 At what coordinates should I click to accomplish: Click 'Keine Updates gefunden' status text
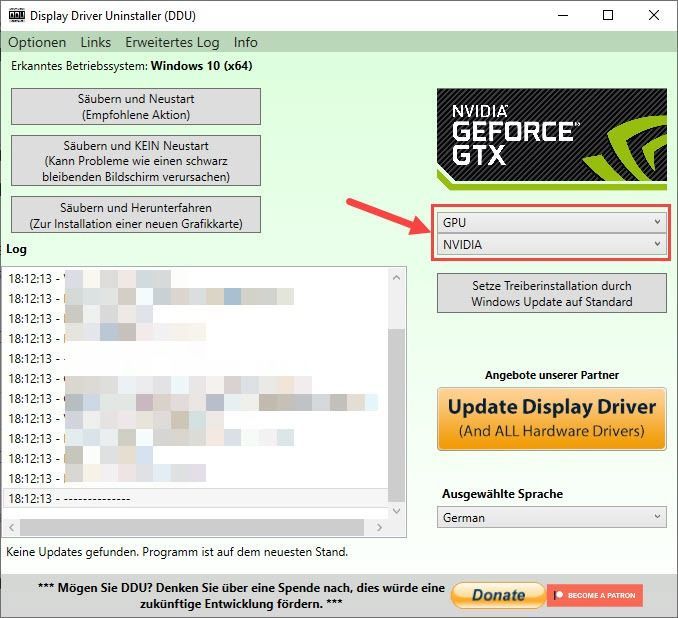177,552
